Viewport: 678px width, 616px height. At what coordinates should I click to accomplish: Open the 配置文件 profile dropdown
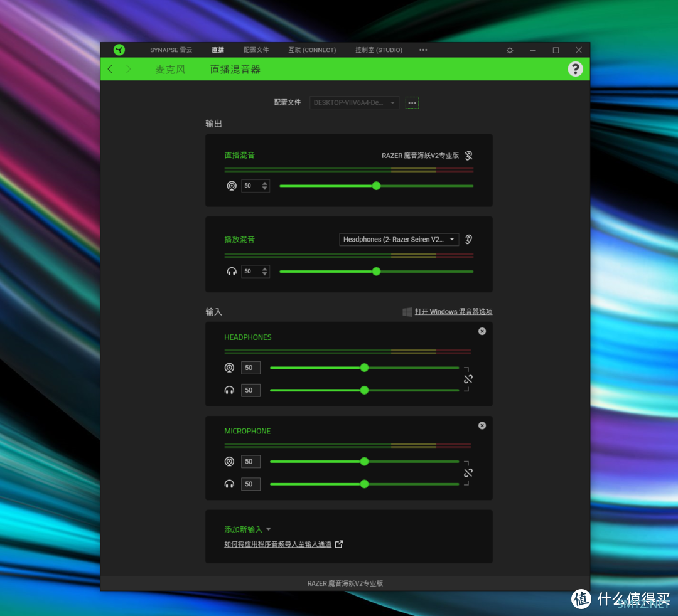354,103
